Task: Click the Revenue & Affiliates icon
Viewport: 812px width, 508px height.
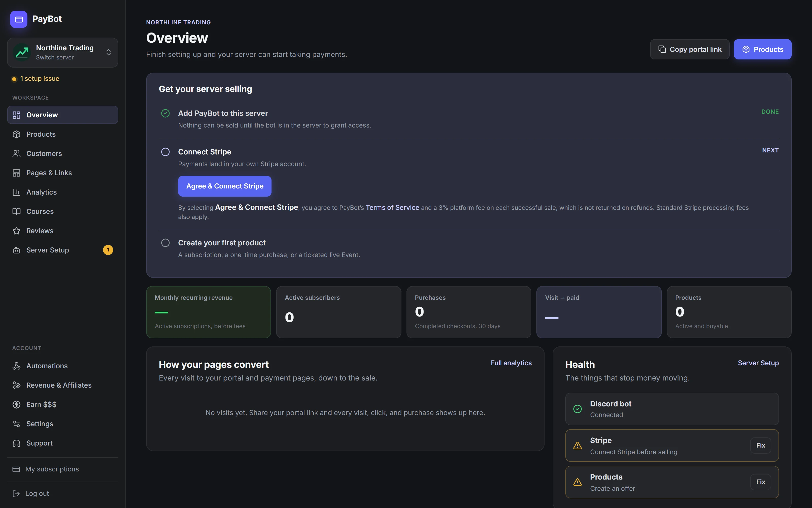Action: (16, 385)
